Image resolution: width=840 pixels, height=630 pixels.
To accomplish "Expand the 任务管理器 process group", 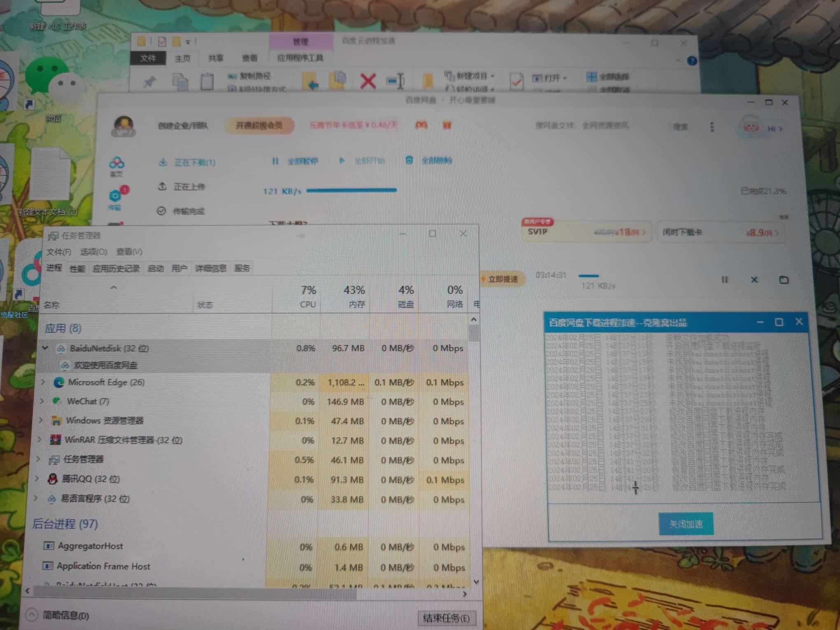I will pos(38,459).
